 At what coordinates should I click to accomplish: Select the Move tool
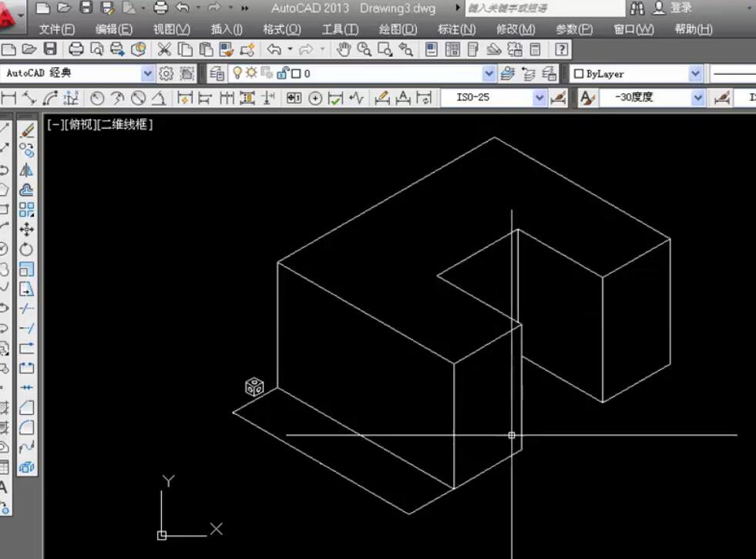pyautogui.click(x=27, y=230)
